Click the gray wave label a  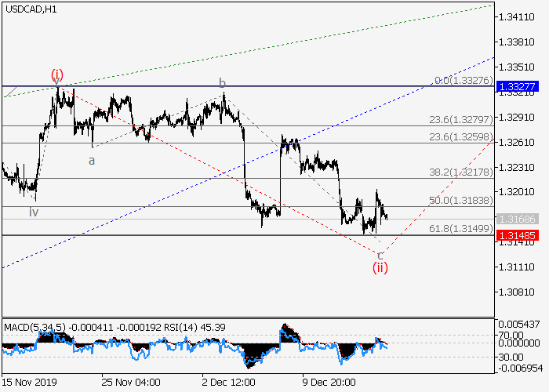(91, 160)
